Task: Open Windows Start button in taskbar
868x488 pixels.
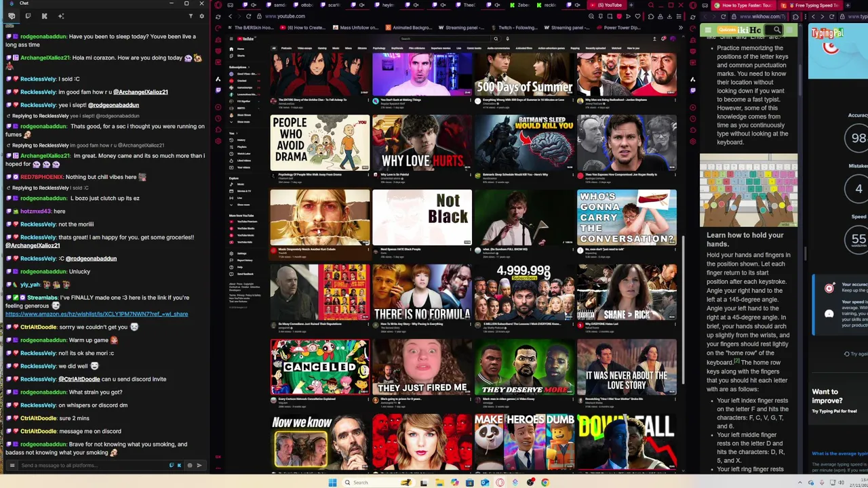Action: click(332, 482)
